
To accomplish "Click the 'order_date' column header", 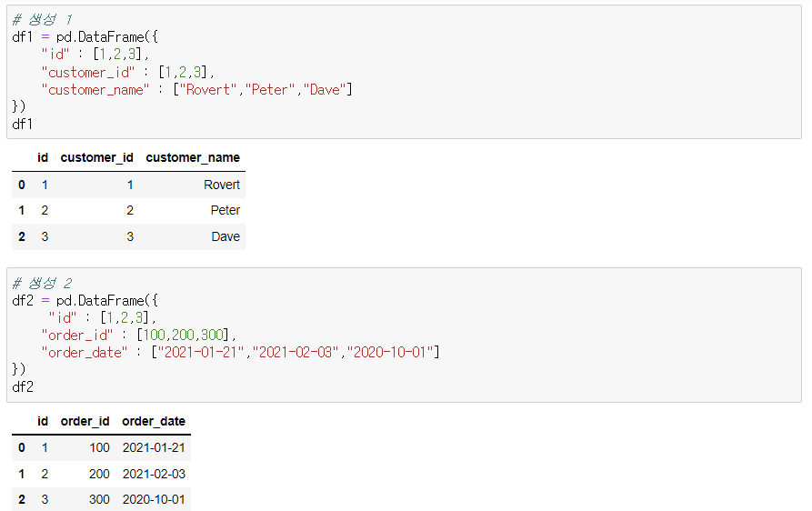I will pos(154,421).
